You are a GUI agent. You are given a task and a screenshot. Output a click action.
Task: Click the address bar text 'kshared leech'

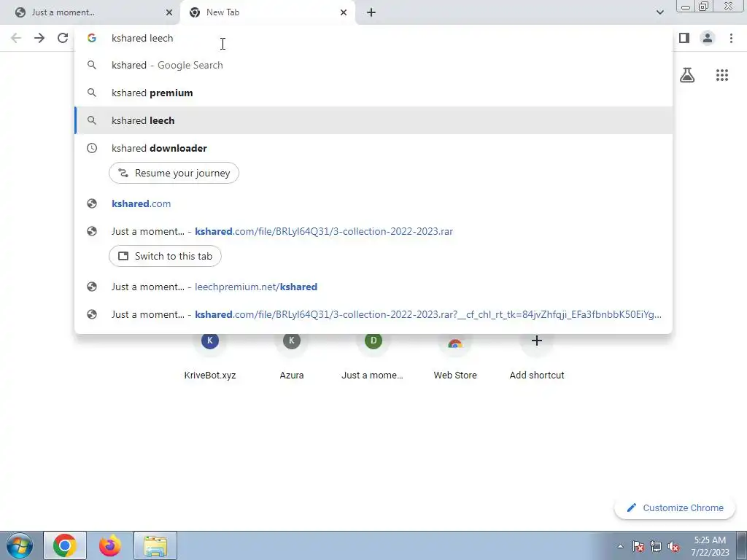(x=142, y=38)
